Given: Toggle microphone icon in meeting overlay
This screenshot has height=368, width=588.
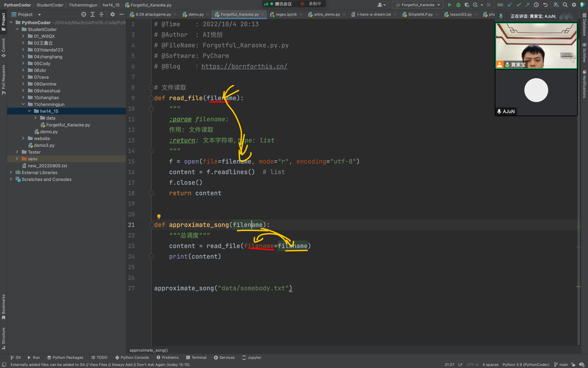Looking at the screenshot, I should tap(501, 16).
